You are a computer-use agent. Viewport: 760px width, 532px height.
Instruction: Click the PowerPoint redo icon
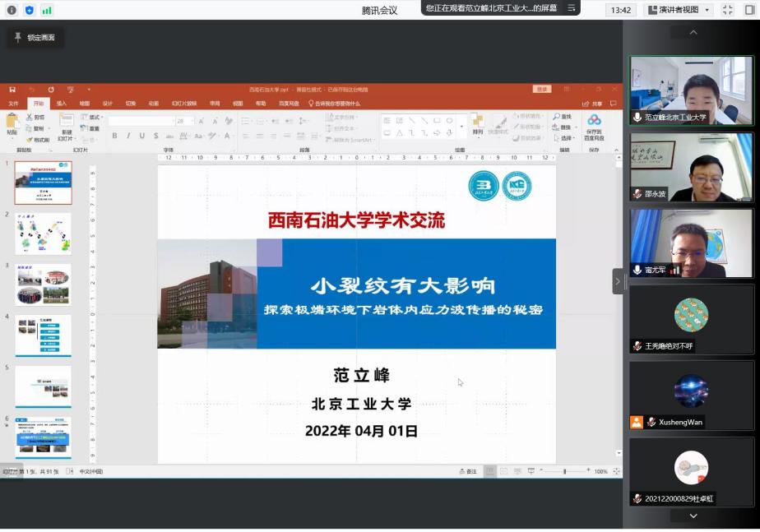coord(51,90)
